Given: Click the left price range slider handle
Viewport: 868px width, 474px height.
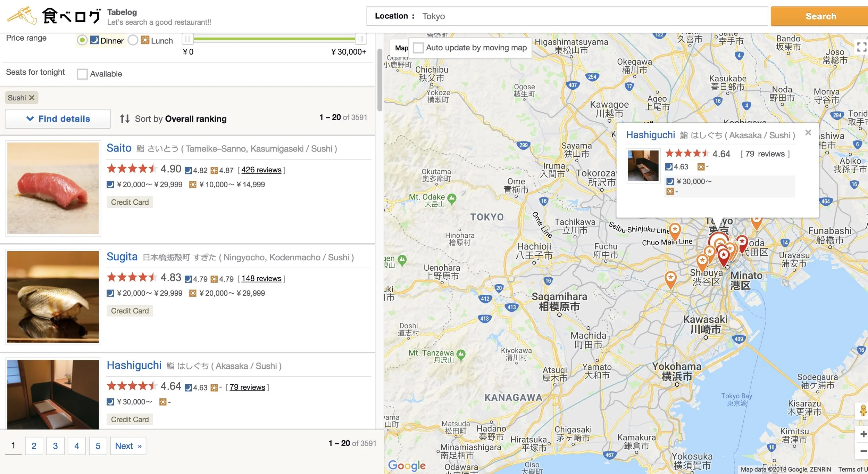Looking at the screenshot, I should click(187, 39).
